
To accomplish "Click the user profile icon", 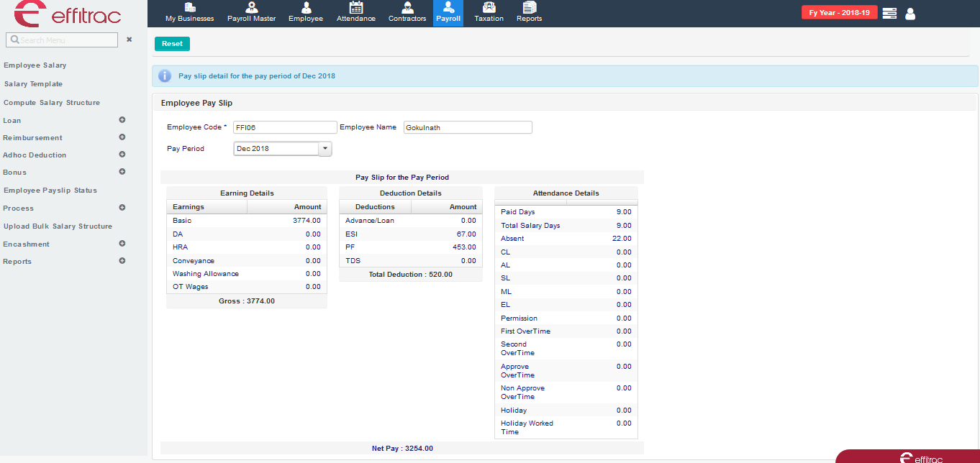I will click(x=910, y=13).
